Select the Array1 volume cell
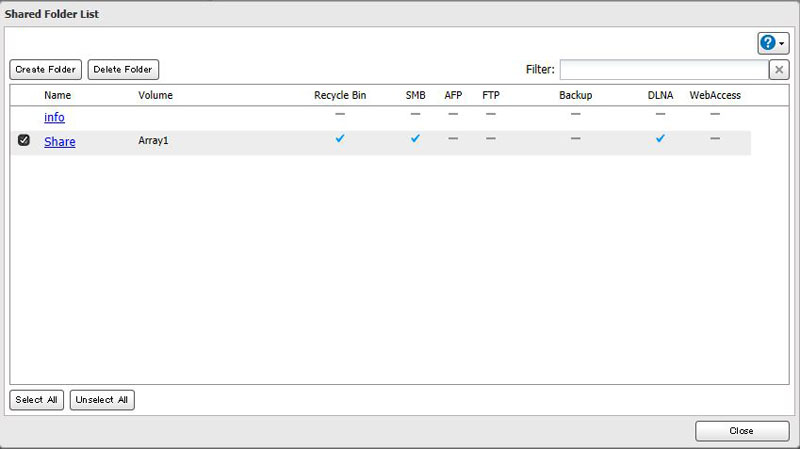This screenshot has width=800, height=449. pyautogui.click(x=153, y=140)
